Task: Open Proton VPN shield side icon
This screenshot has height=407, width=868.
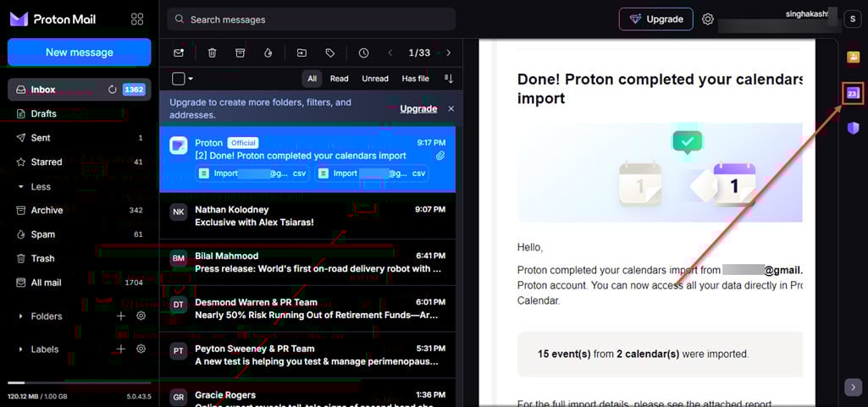Action: pos(853,129)
